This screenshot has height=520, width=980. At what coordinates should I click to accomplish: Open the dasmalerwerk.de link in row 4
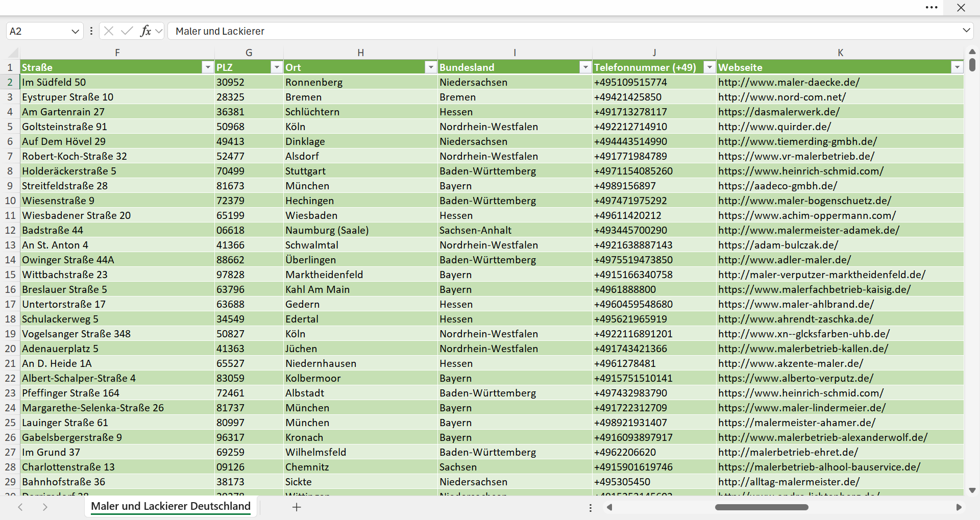point(779,112)
